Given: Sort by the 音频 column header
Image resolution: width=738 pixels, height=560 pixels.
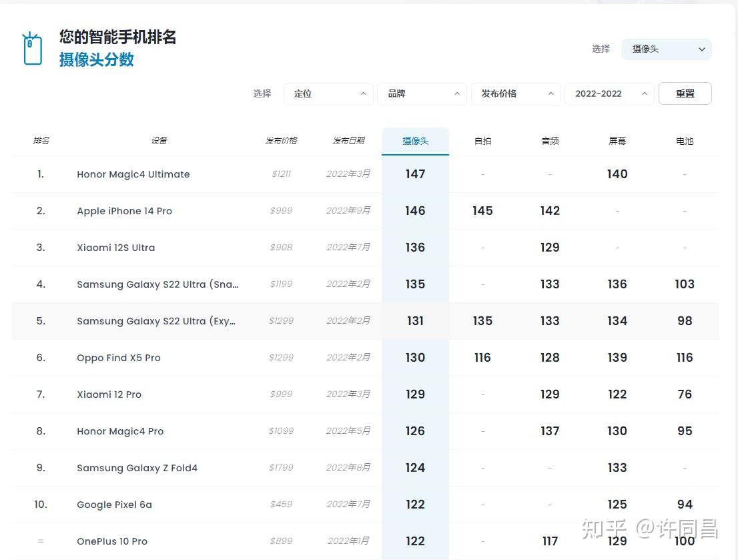Looking at the screenshot, I should (x=549, y=141).
